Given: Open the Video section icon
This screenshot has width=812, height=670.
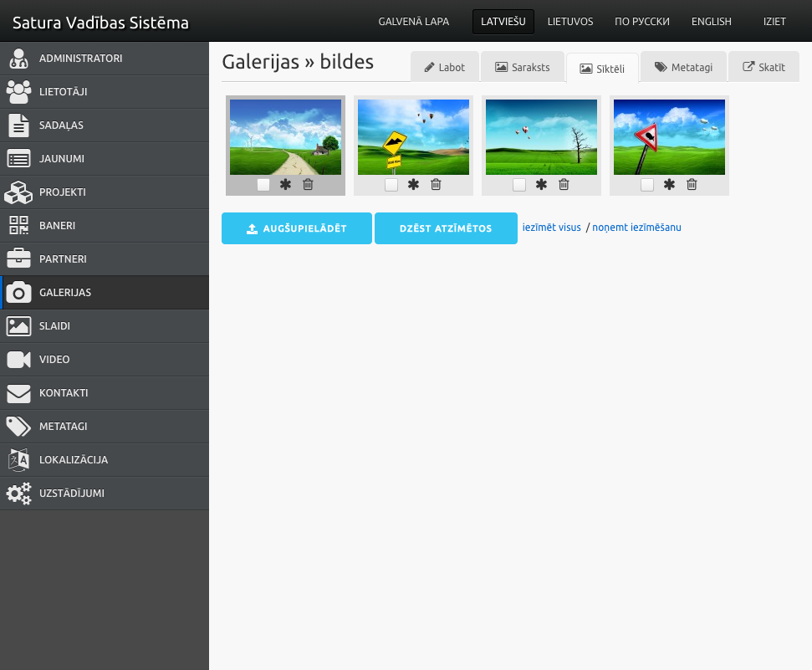Looking at the screenshot, I should coord(18,360).
